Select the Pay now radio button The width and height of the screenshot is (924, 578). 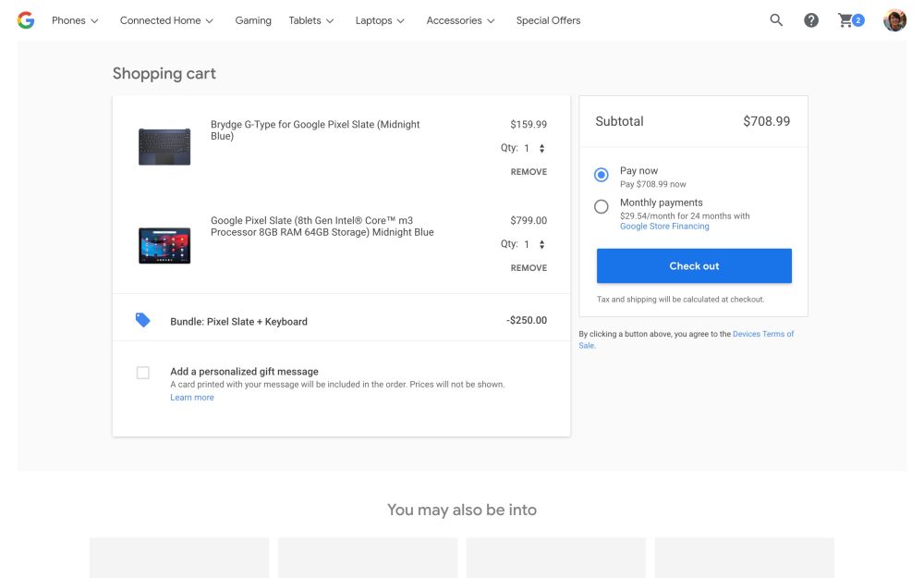[602, 175]
